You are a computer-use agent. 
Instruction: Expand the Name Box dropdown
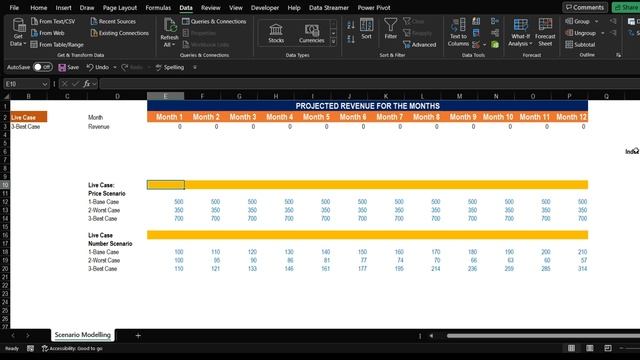tap(44, 84)
